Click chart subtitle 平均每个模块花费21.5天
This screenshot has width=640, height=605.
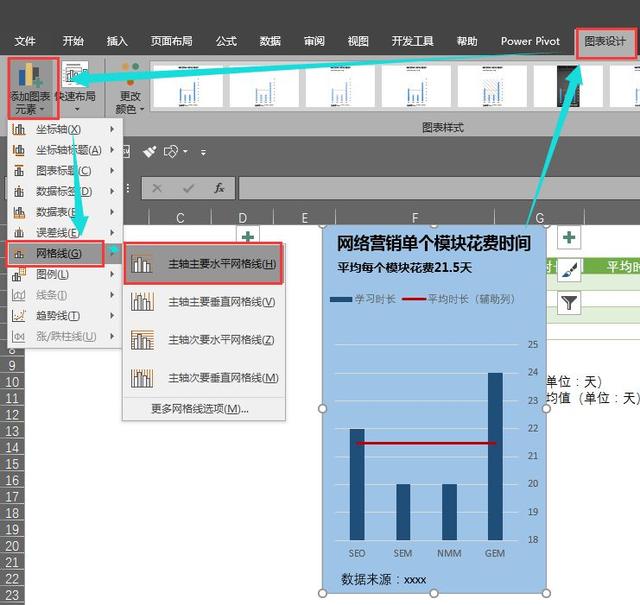pos(404,268)
